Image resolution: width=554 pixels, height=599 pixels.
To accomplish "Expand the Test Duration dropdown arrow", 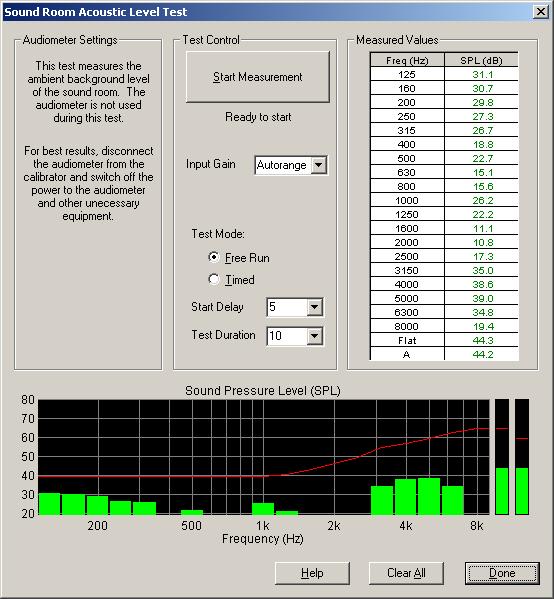I will (314, 336).
